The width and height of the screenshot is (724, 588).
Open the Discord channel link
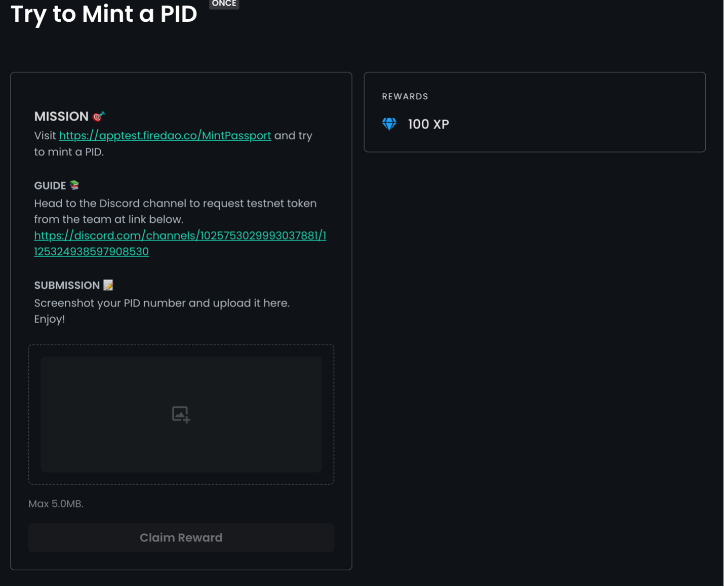pyautogui.click(x=180, y=244)
